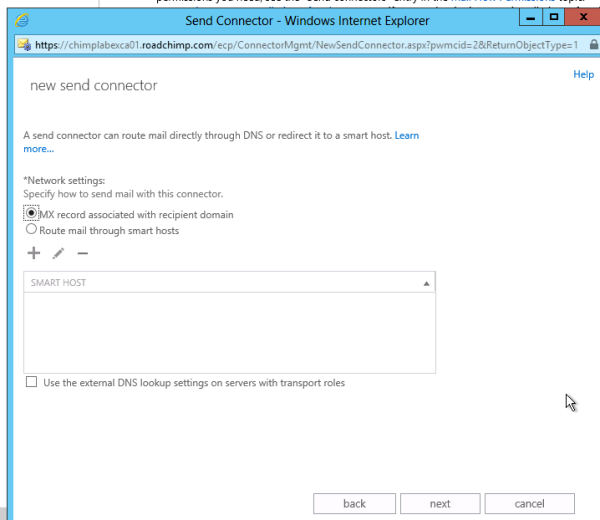Click the envelope page icon in address bar

(24, 45)
